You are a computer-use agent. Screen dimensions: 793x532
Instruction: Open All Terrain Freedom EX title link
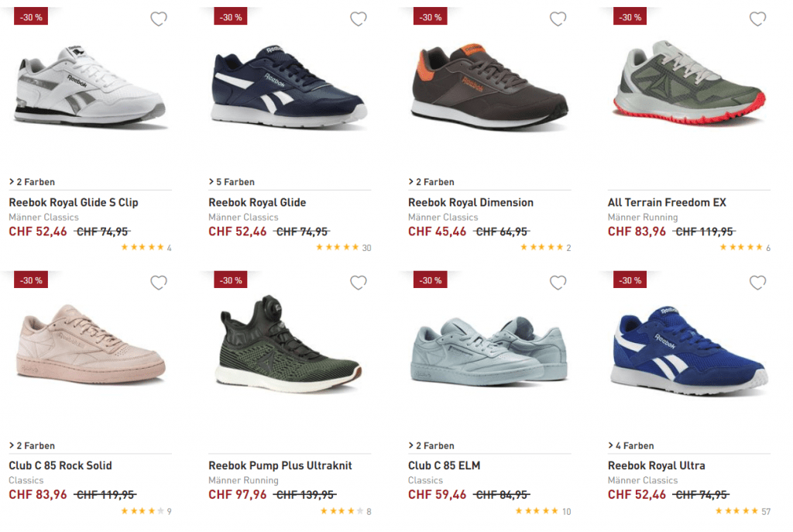coord(667,202)
